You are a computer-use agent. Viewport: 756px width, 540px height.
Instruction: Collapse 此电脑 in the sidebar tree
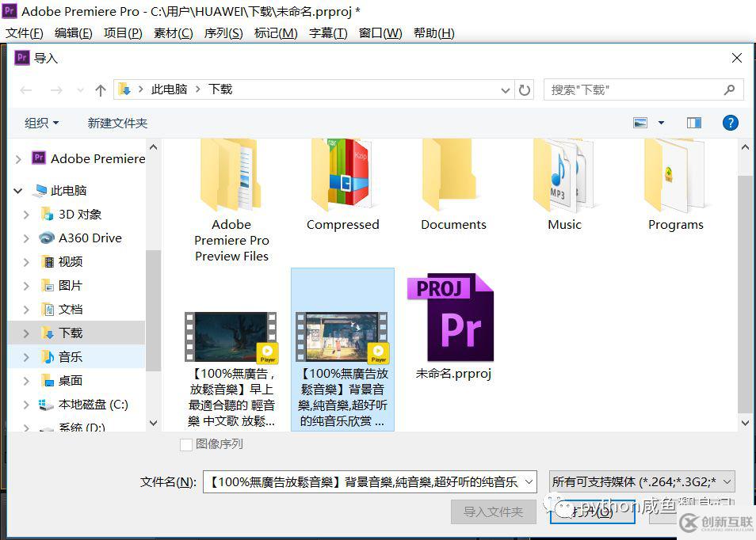click(x=17, y=190)
